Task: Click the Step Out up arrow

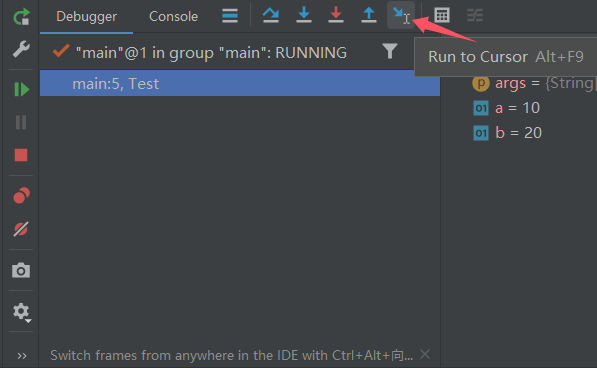Action: pos(369,15)
